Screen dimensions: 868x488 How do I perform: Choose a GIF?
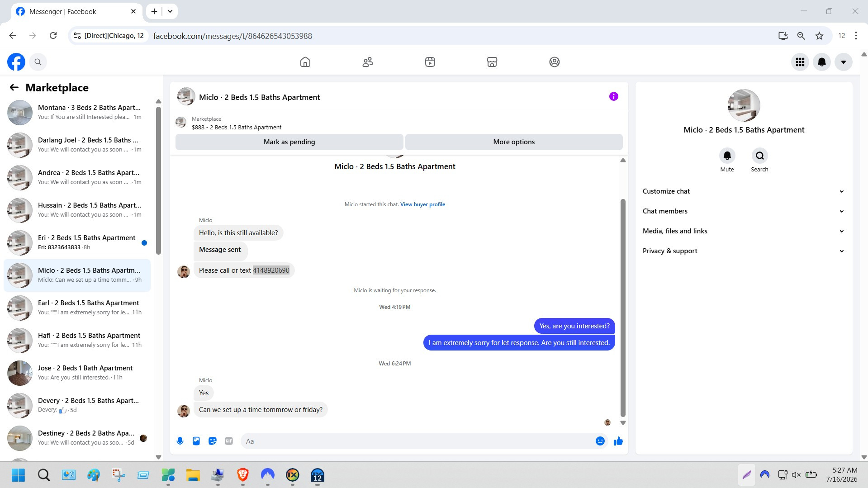click(x=229, y=441)
